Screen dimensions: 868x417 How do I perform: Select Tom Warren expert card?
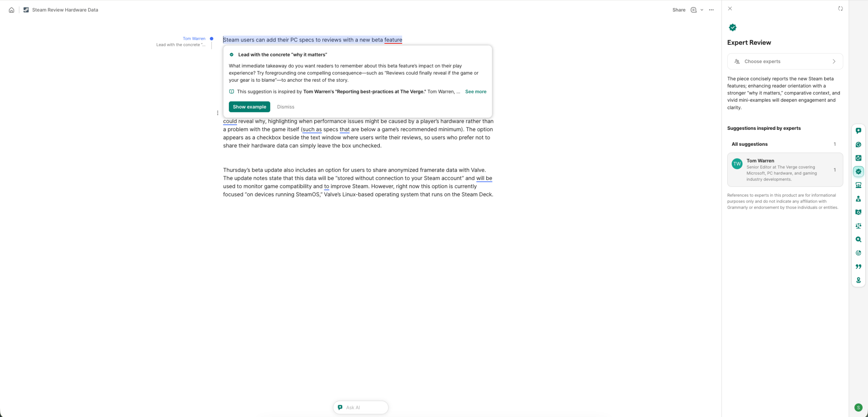(x=785, y=170)
